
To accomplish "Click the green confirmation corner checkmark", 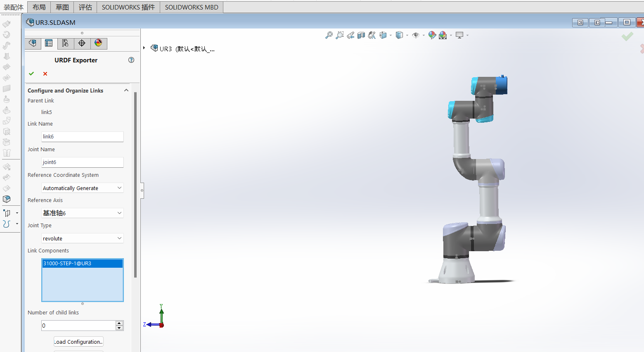I will tap(627, 37).
